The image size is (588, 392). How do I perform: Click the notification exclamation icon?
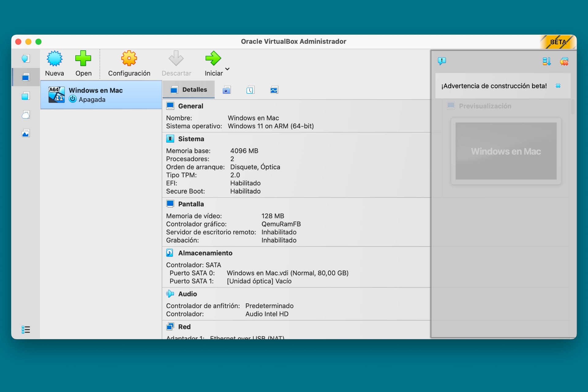point(442,61)
